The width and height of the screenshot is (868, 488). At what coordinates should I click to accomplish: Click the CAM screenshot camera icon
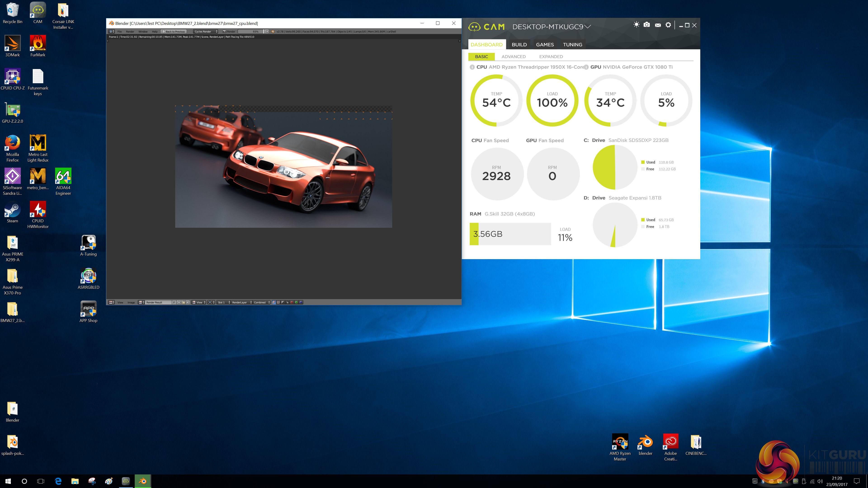(x=647, y=25)
